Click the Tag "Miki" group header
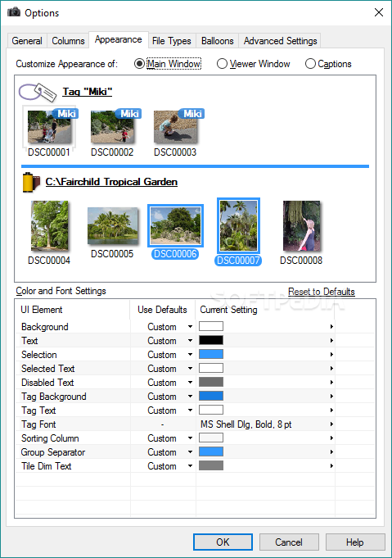The height and width of the screenshot is (558, 392). coord(88,92)
